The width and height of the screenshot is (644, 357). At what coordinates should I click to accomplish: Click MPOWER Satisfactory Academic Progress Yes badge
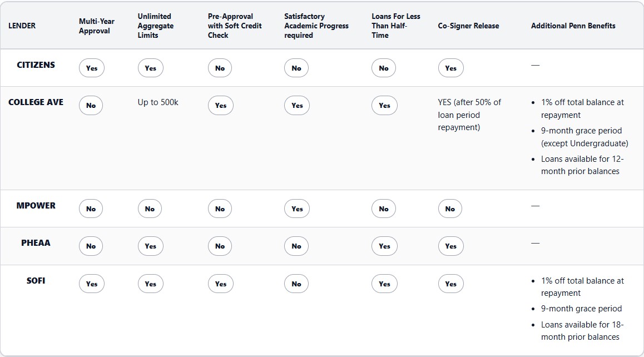click(297, 209)
